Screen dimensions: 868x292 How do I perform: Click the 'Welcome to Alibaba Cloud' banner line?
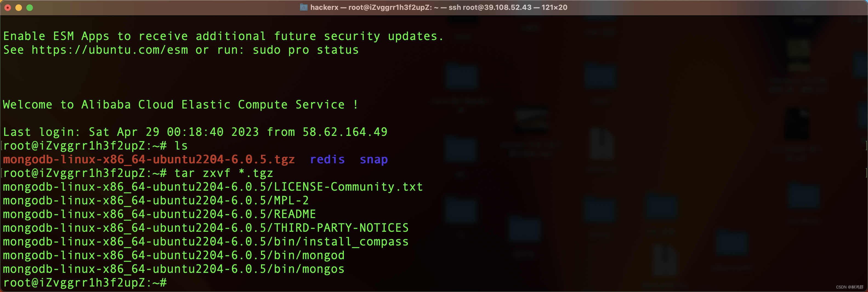pos(181,105)
